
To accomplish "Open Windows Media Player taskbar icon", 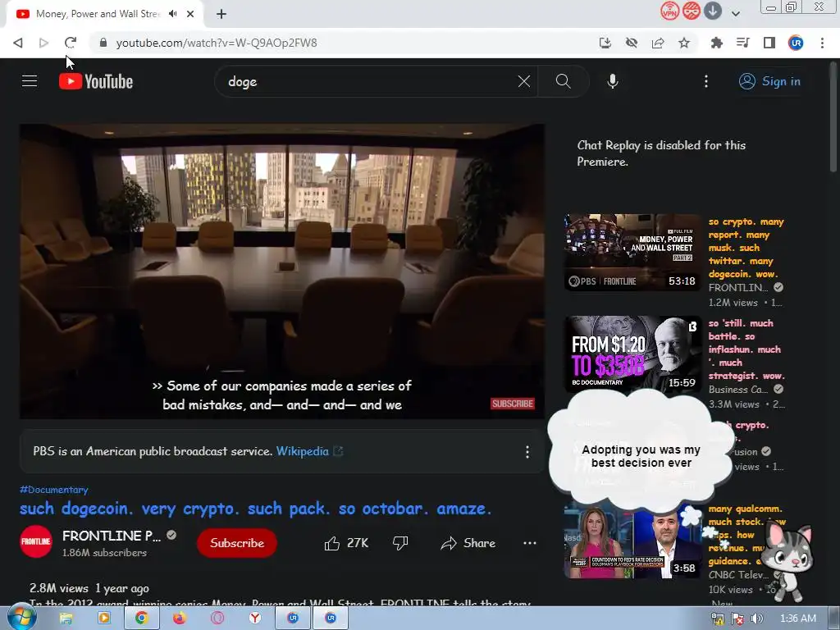I will [103, 619].
